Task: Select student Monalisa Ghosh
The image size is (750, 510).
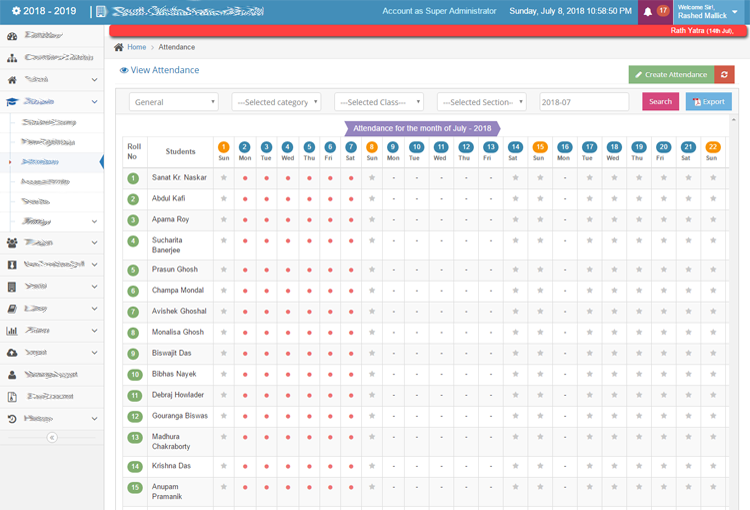Action: 177,332
